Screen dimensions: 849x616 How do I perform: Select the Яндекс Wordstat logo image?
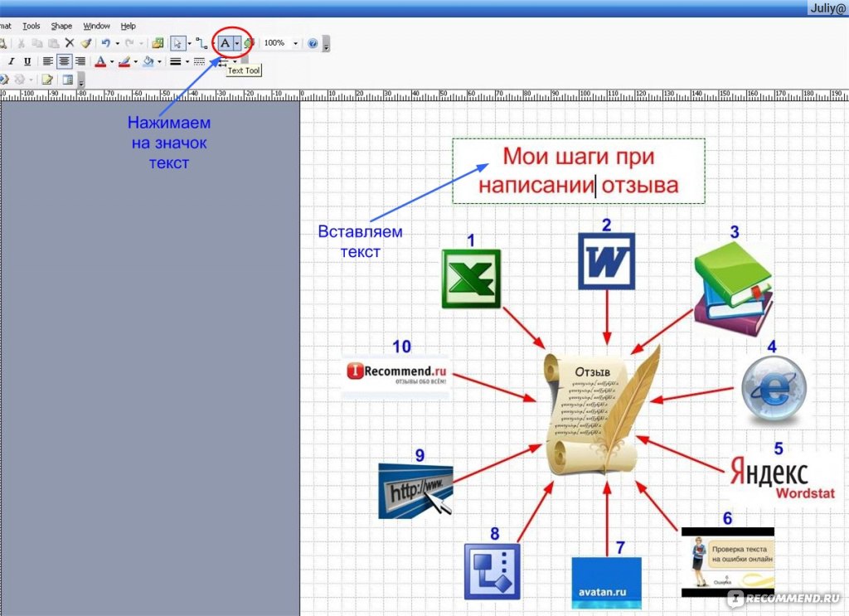pyautogui.click(x=783, y=478)
